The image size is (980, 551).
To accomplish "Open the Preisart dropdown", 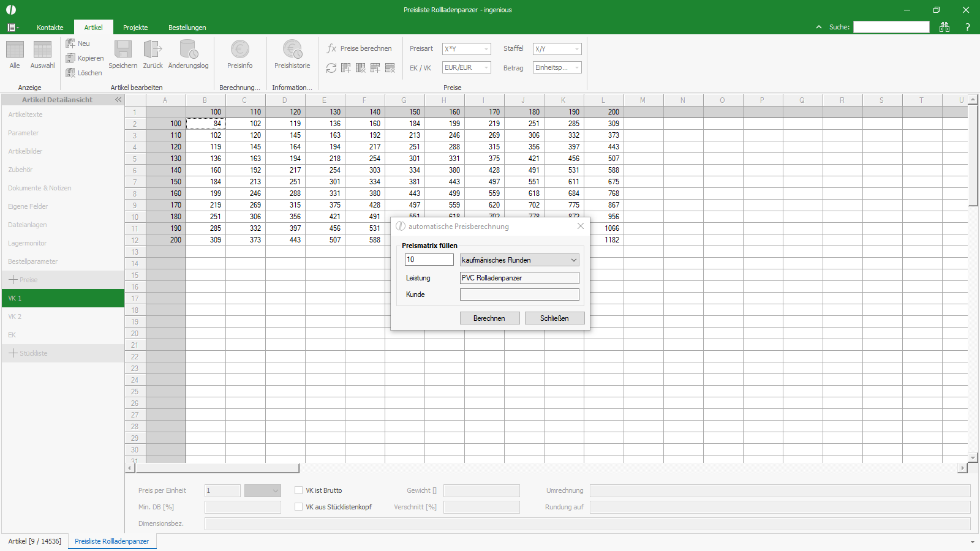I will coord(467,49).
